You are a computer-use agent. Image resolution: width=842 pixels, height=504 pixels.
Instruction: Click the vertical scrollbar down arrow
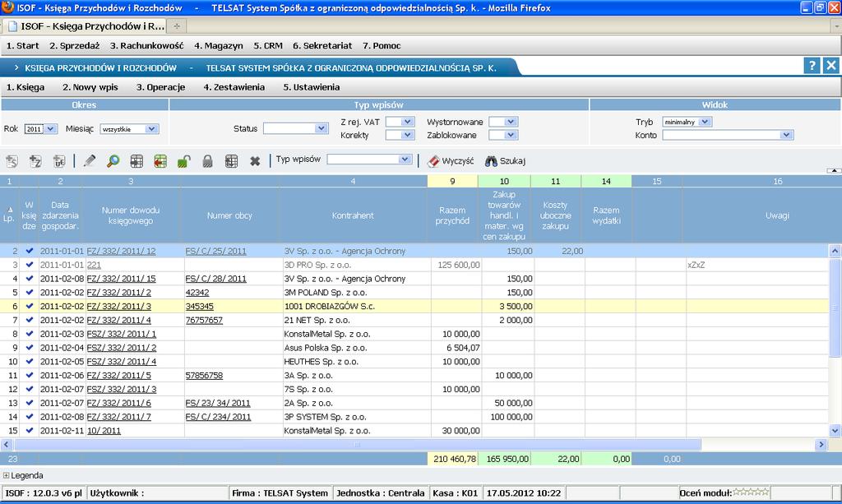click(x=835, y=431)
